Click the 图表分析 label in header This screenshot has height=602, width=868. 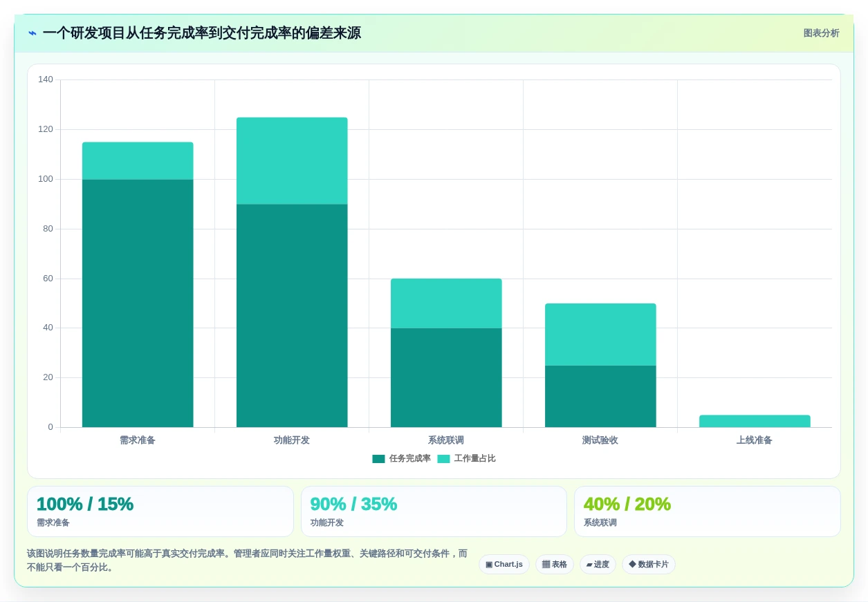[x=821, y=33]
